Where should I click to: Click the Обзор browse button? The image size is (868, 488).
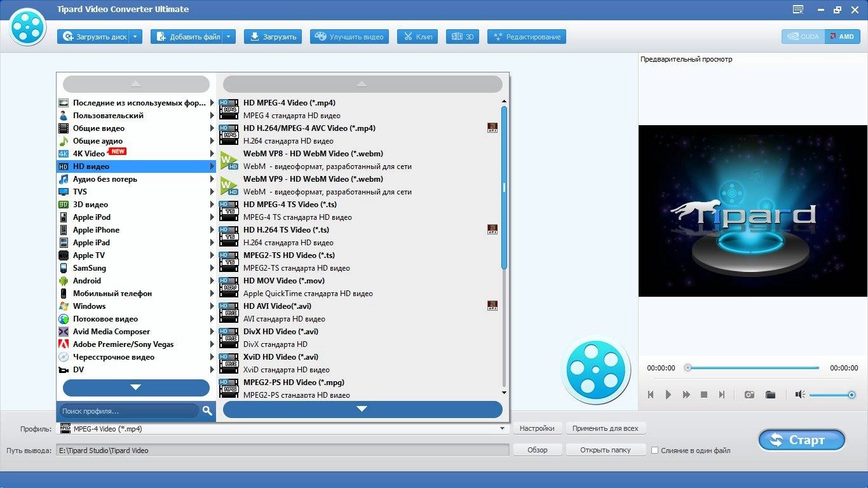(538, 450)
